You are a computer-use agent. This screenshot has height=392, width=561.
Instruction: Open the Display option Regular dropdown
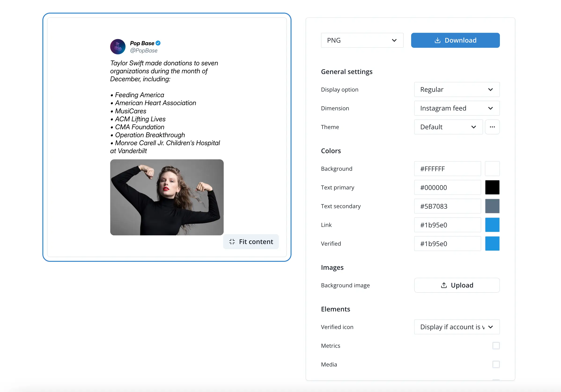[456, 89]
